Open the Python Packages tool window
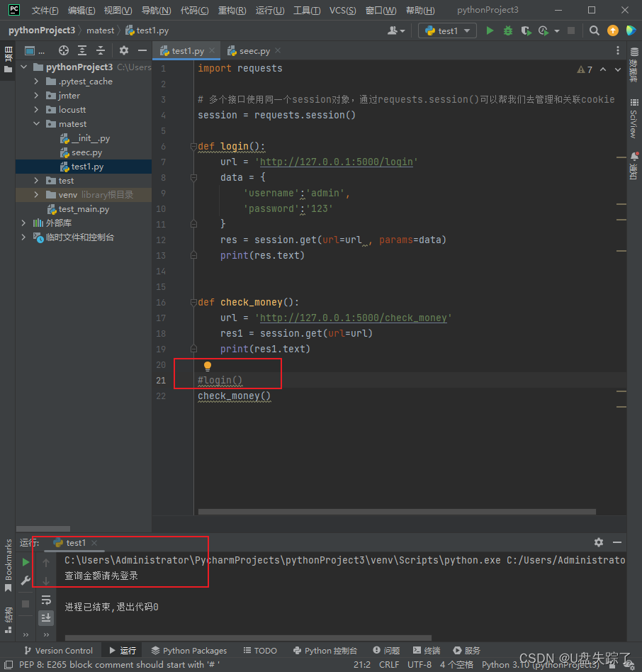The image size is (642, 672). [188, 650]
